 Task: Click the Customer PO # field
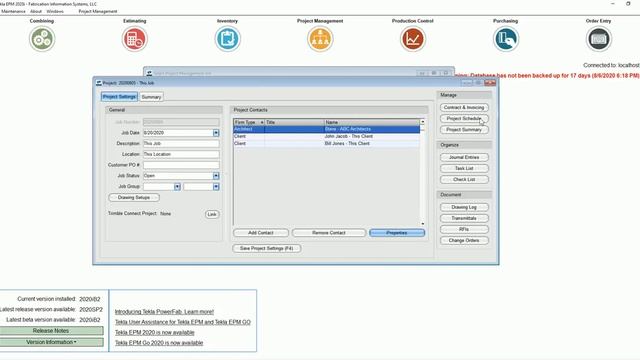181,165
